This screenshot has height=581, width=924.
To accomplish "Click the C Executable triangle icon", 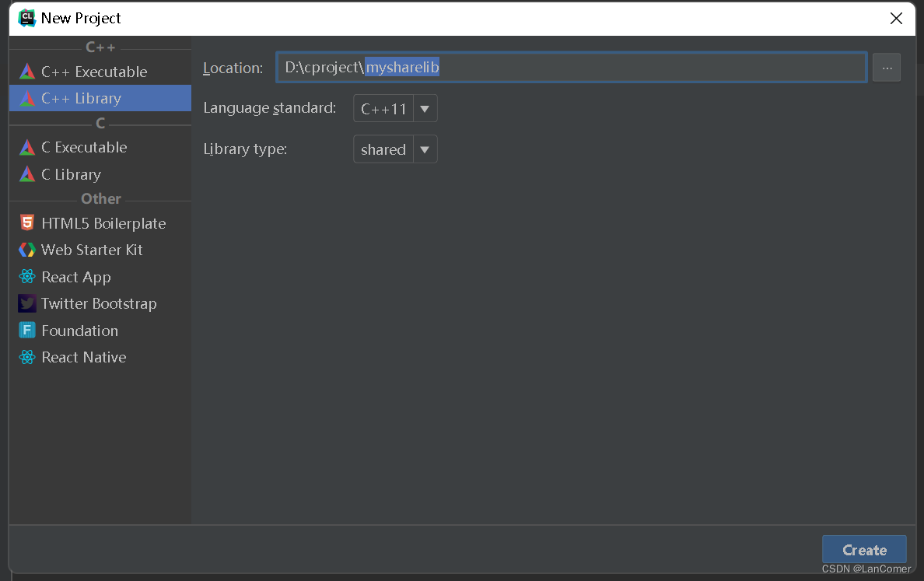I will pos(27,147).
